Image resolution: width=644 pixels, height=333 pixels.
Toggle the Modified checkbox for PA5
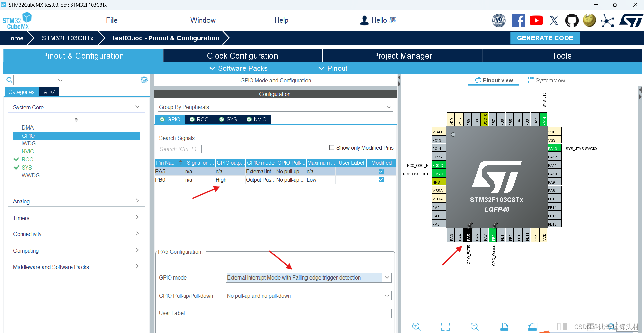pyautogui.click(x=381, y=171)
